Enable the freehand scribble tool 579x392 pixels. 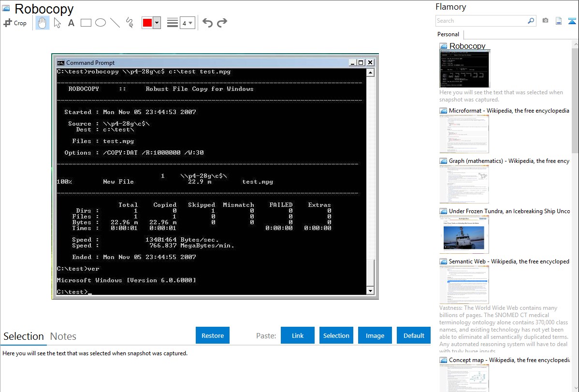(x=130, y=23)
